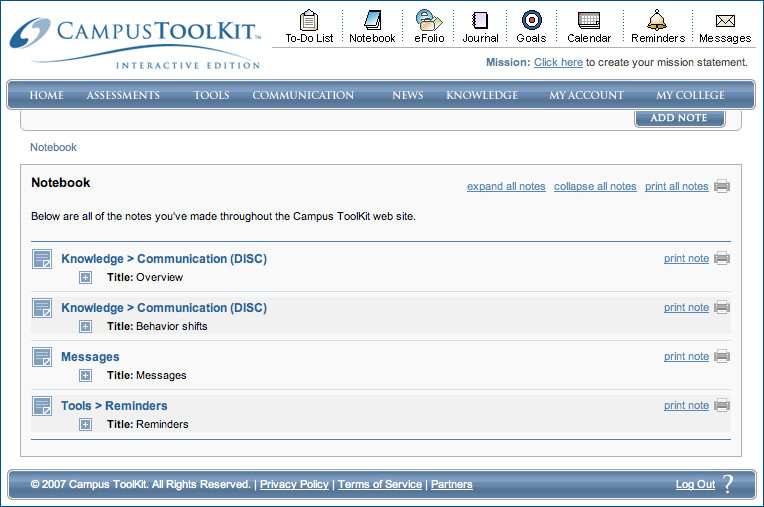
Task: Open the Notebook icon in top toolbar
Action: pos(372,20)
